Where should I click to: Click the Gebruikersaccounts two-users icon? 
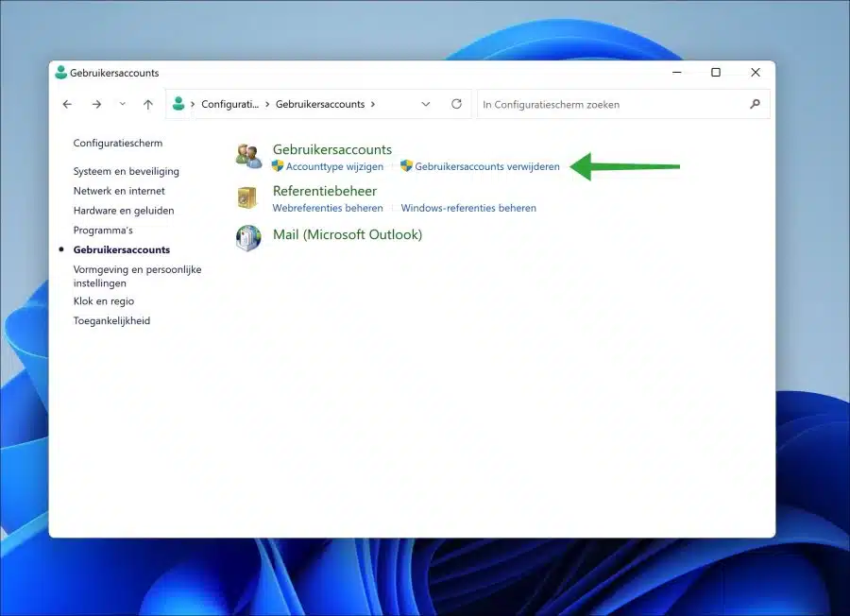point(248,156)
